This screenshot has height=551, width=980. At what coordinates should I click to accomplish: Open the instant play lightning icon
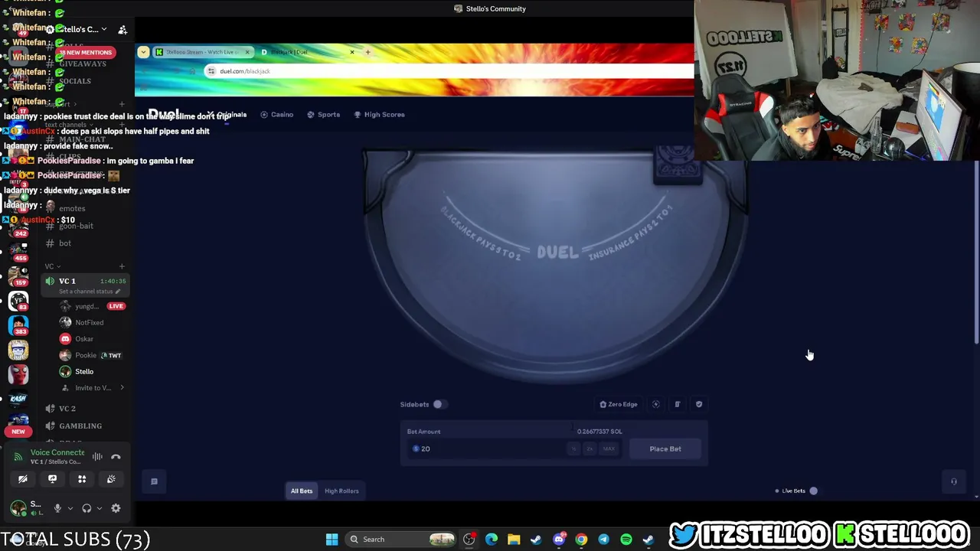click(656, 404)
